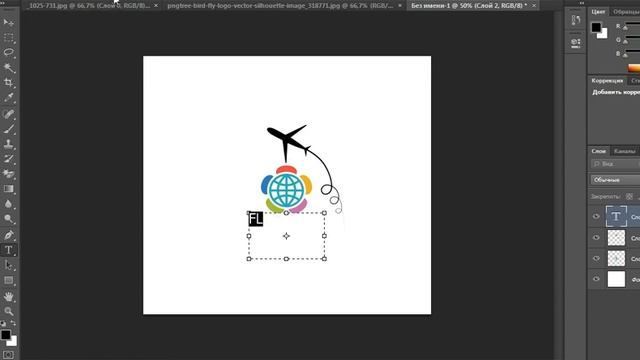Select the Rectangle shape tool

coord(8,280)
